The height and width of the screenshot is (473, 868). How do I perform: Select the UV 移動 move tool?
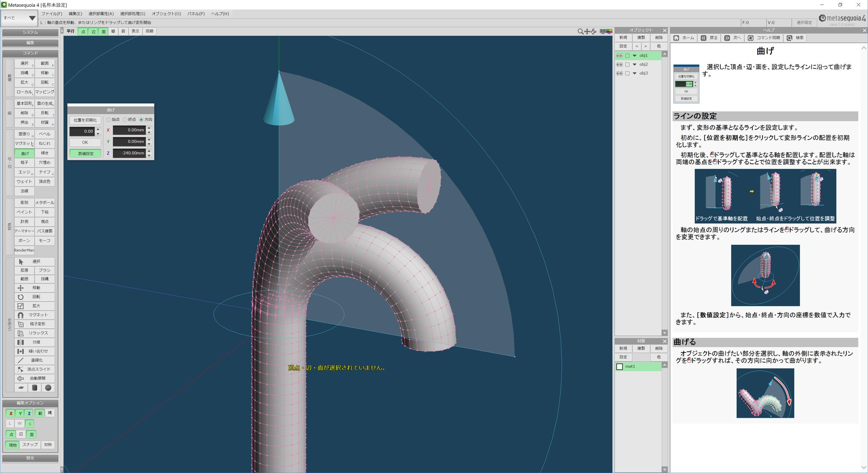click(x=34, y=288)
